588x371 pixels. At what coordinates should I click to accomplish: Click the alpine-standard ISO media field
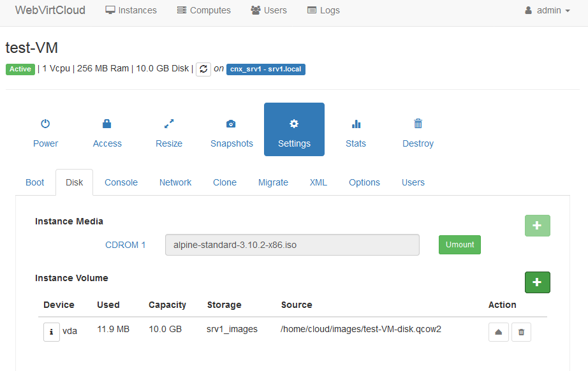point(292,245)
